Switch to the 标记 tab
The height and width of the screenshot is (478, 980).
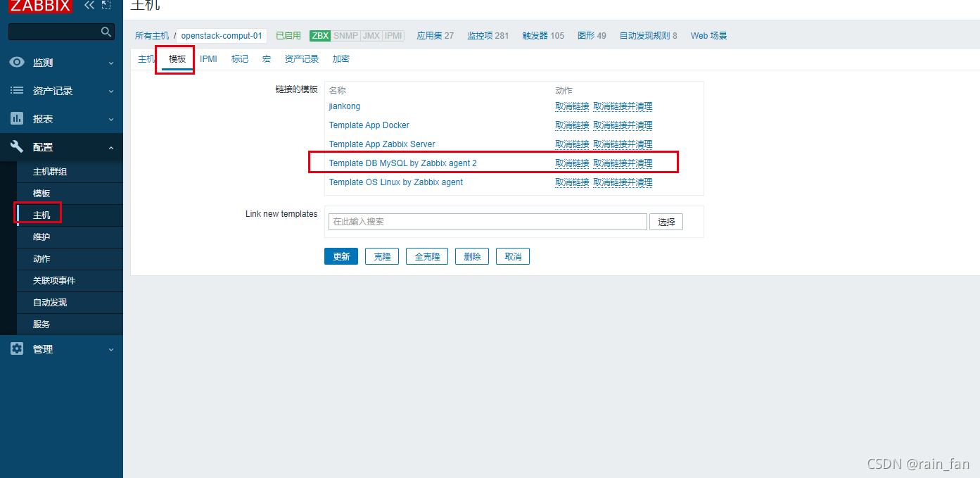click(x=240, y=59)
